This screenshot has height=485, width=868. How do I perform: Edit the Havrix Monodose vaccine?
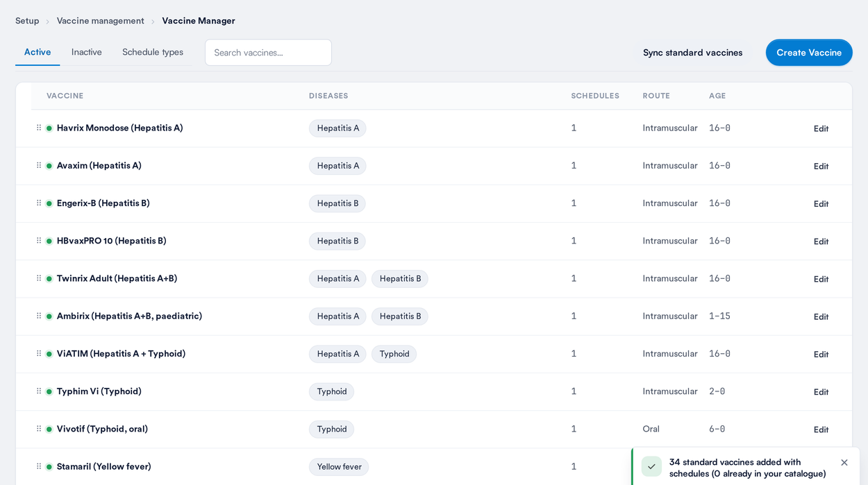point(821,128)
